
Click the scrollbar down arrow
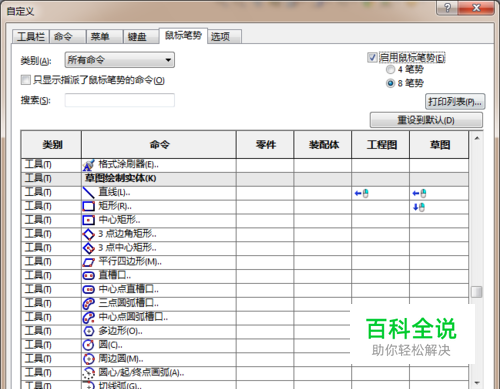pyautogui.click(x=477, y=383)
